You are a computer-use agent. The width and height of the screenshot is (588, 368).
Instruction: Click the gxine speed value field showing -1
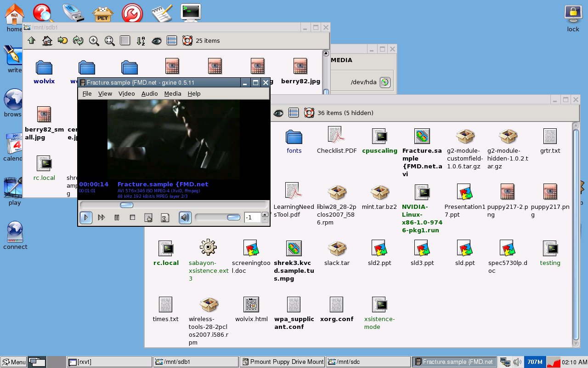coord(252,217)
